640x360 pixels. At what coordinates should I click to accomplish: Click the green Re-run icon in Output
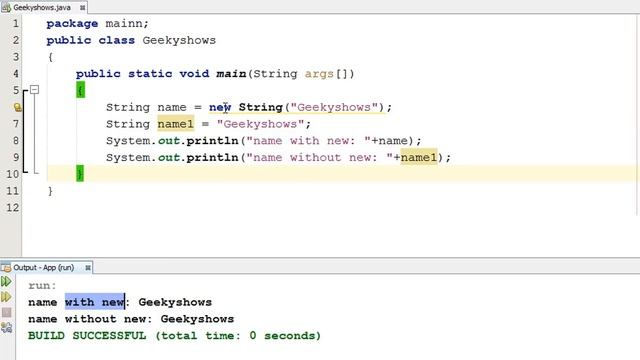click(6, 282)
